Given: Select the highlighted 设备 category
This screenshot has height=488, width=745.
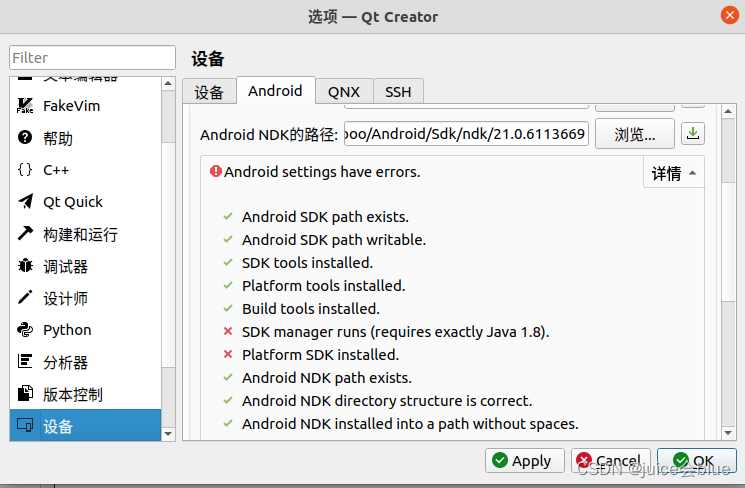Looking at the screenshot, I should tap(86, 426).
